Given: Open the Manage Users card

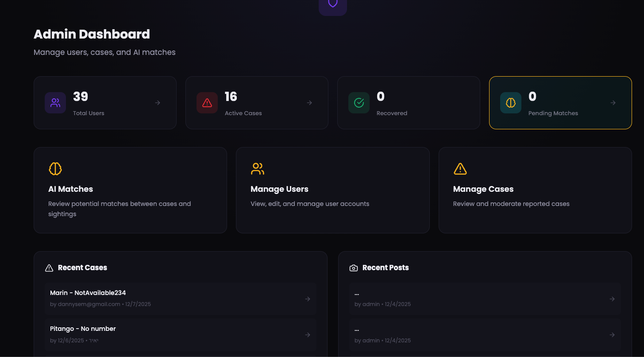Looking at the screenshot, I should tap(332, 190).
